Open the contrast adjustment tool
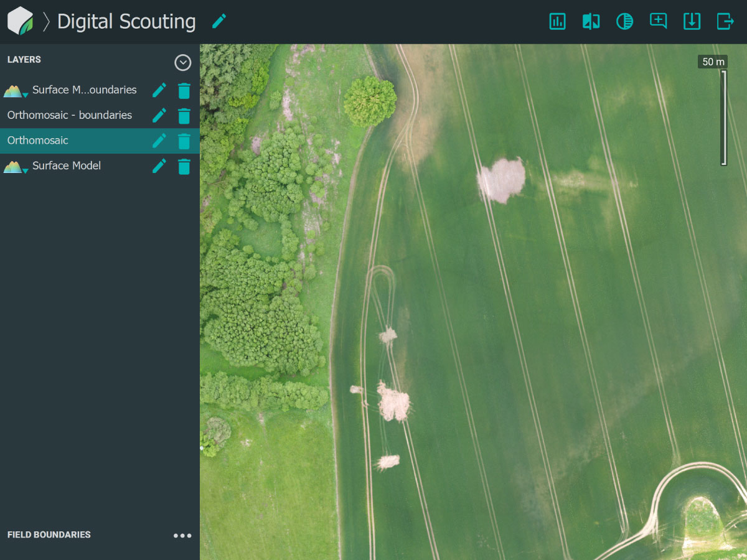This screenshot has width=747, height=560. 624,21
